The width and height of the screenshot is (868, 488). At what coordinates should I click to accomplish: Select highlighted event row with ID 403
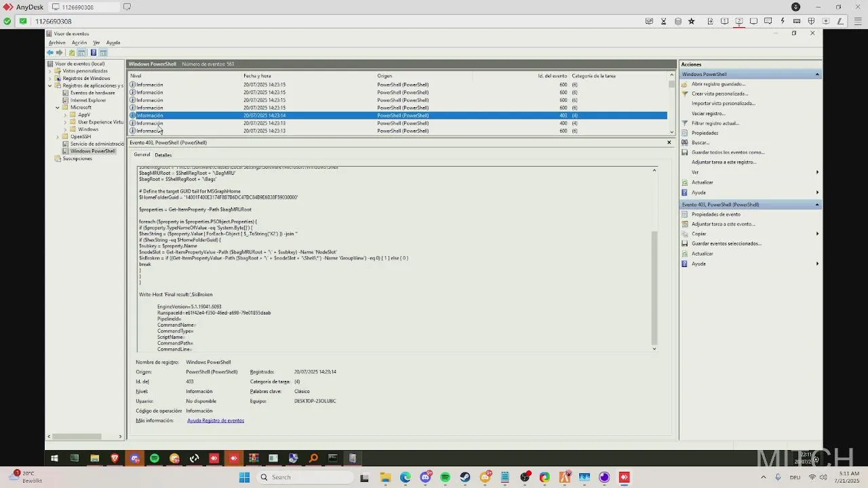(x=397, y=115)
